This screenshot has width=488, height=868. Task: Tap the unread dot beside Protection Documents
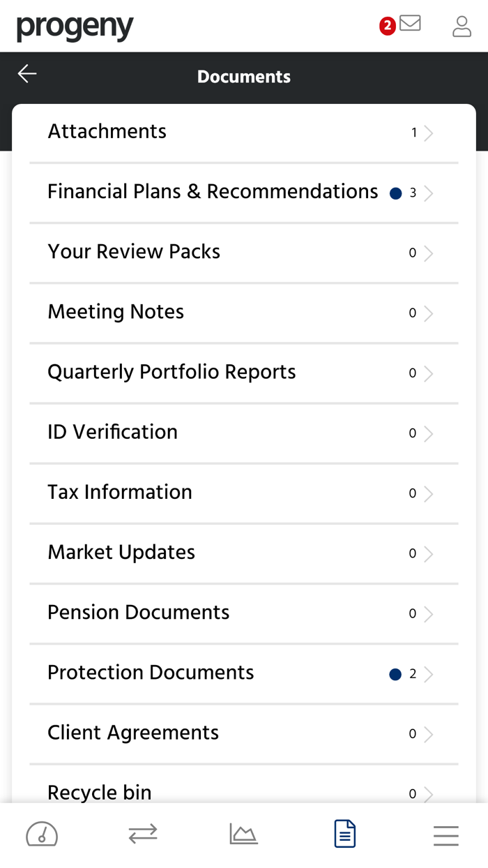point(395,674)
